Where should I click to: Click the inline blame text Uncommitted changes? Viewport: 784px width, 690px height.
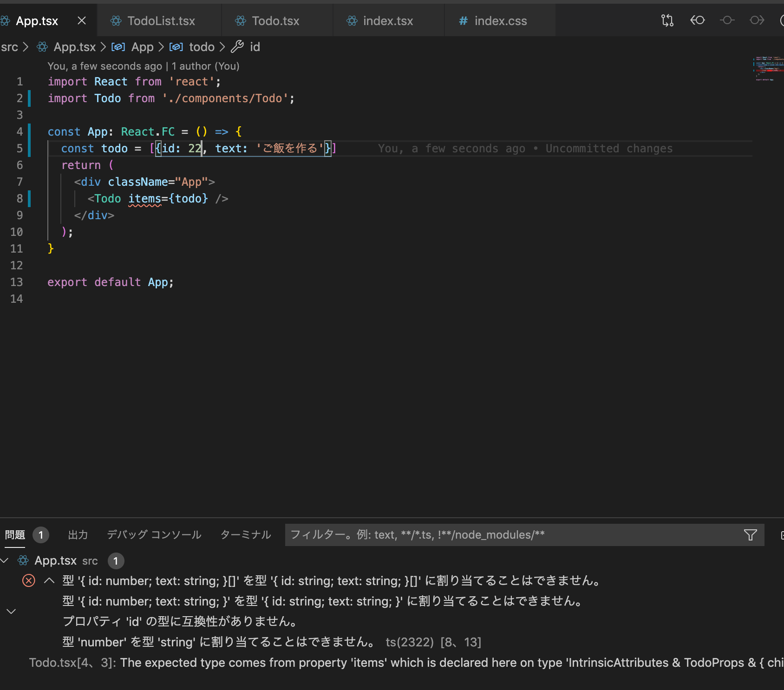coord(609,149)
